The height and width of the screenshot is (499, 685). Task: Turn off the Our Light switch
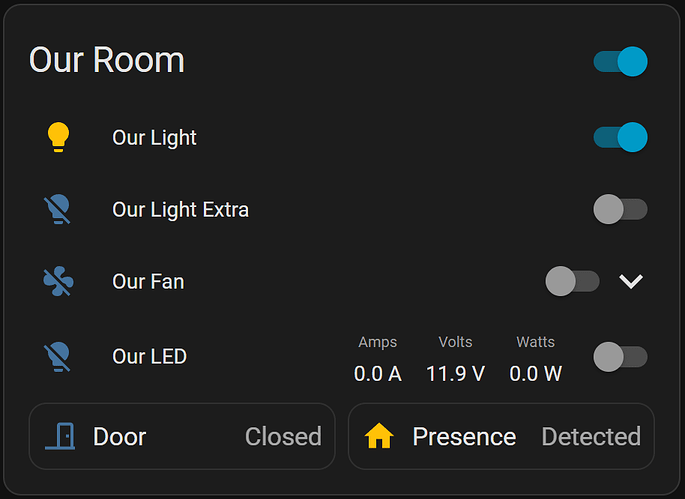tap(620, 137)
